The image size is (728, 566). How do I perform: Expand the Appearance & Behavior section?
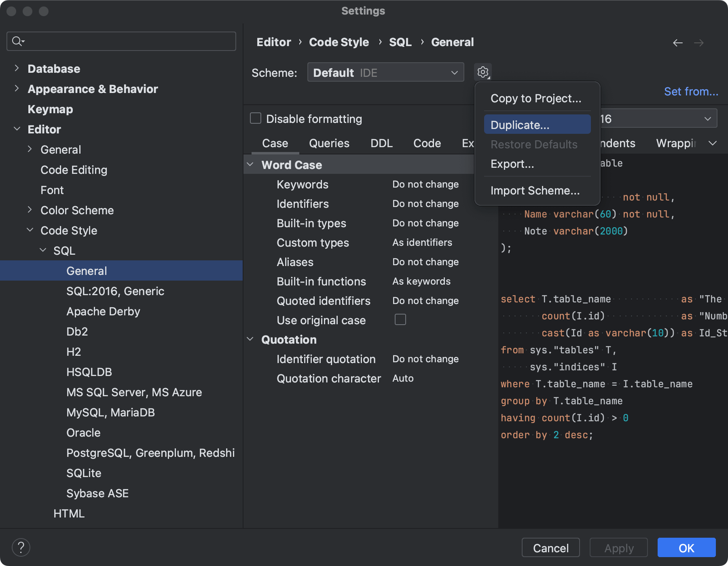(17, 89)
